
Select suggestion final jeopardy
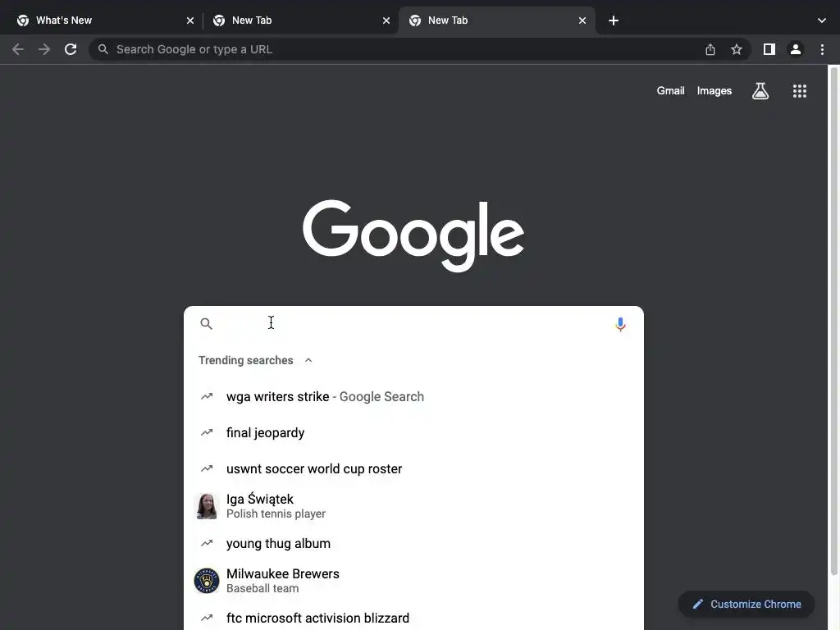pos(413,432)
